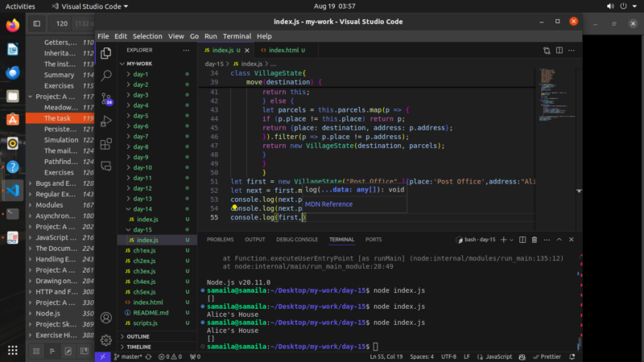Click the New Terminal plus icon
The width and height of the screenshot is (644, 362).
tap(504, 240)
